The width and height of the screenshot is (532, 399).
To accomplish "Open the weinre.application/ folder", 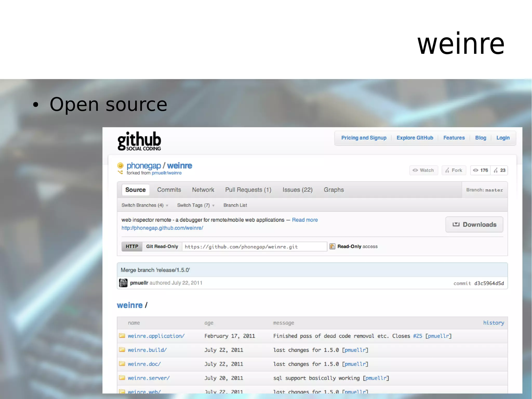I will point(156,336).
